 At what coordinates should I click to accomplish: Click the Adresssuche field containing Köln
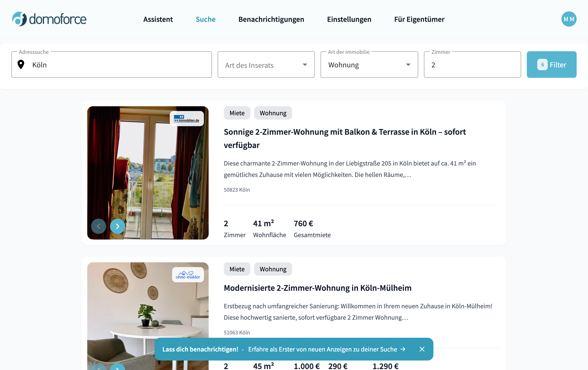tap(112, 65)
